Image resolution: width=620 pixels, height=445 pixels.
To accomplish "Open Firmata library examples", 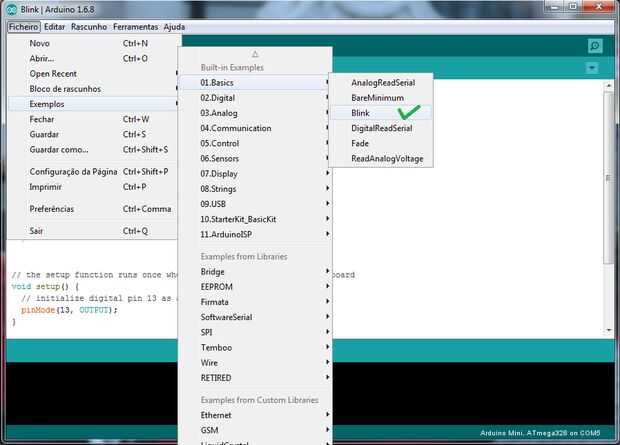I will tap(255, 302).
